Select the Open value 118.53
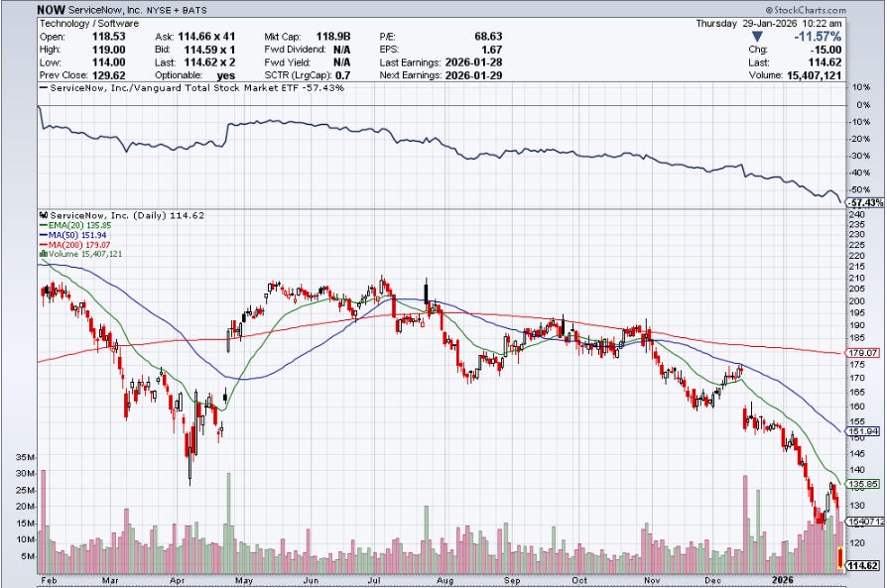The width and height of the screenshot is (887, 588). click(x=108, y=36)
